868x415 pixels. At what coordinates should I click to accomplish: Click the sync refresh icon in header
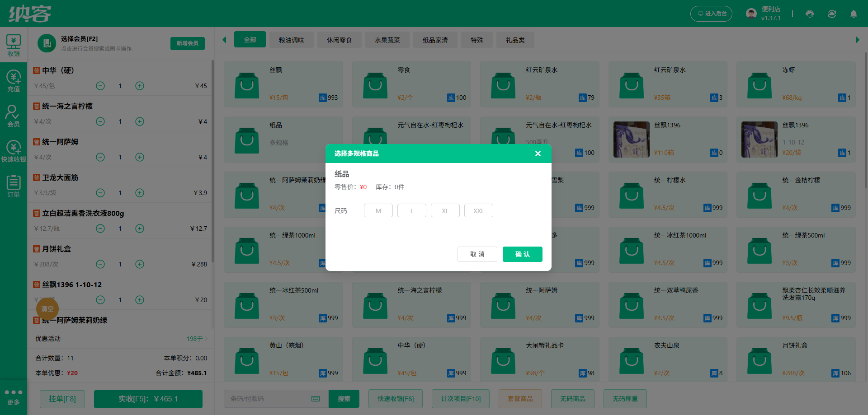(x=832, y=14)
